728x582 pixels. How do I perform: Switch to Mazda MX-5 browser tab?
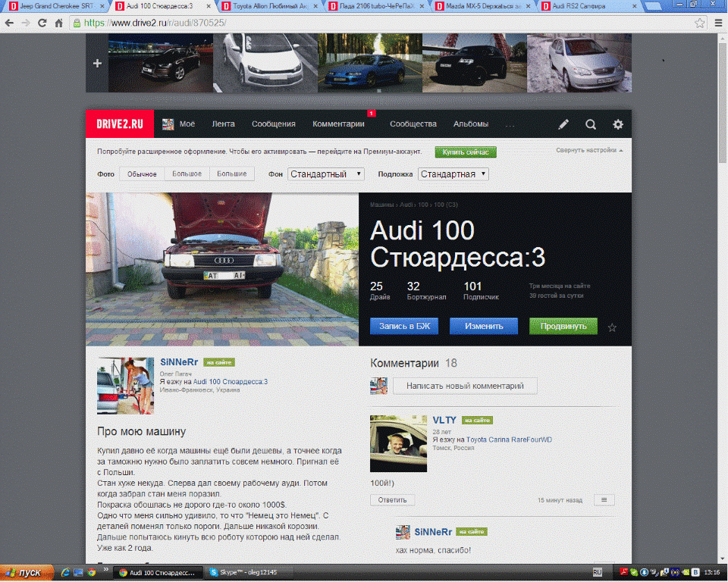point(483,6)
